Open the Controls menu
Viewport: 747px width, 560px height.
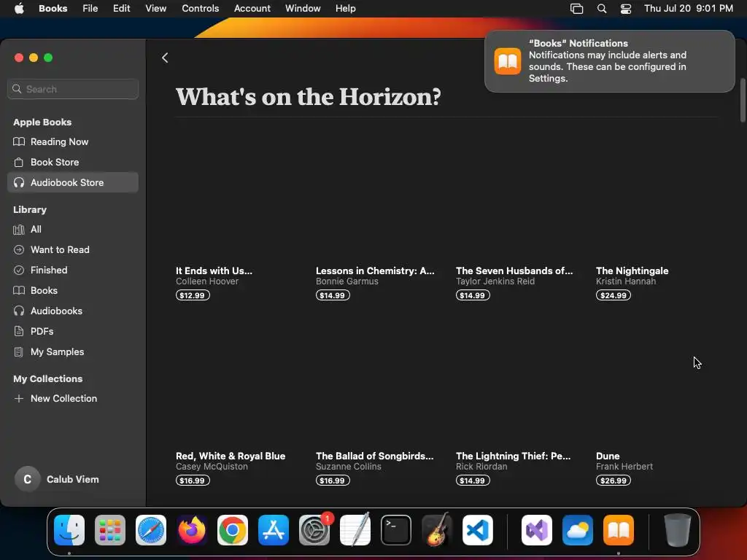coord(200,8)
